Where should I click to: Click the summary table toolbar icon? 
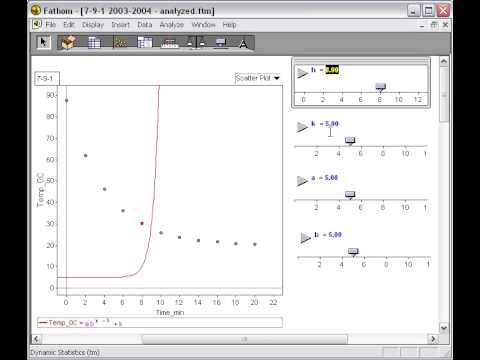145,43
